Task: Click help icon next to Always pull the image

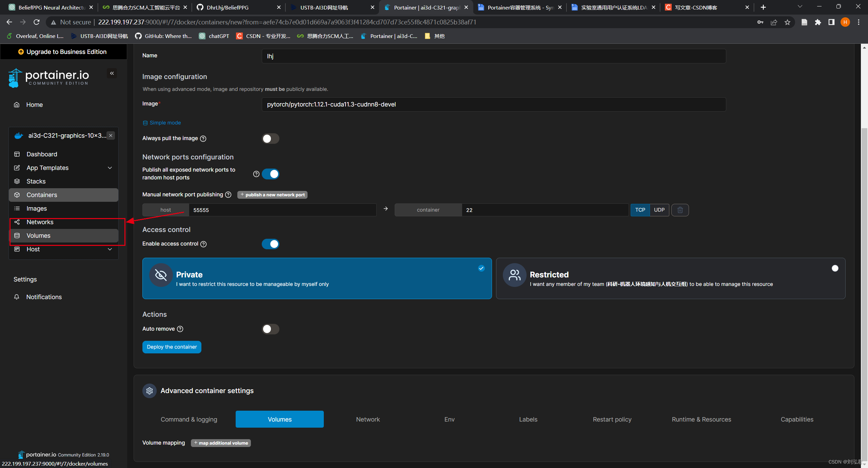Action: [x=203, y=138]
